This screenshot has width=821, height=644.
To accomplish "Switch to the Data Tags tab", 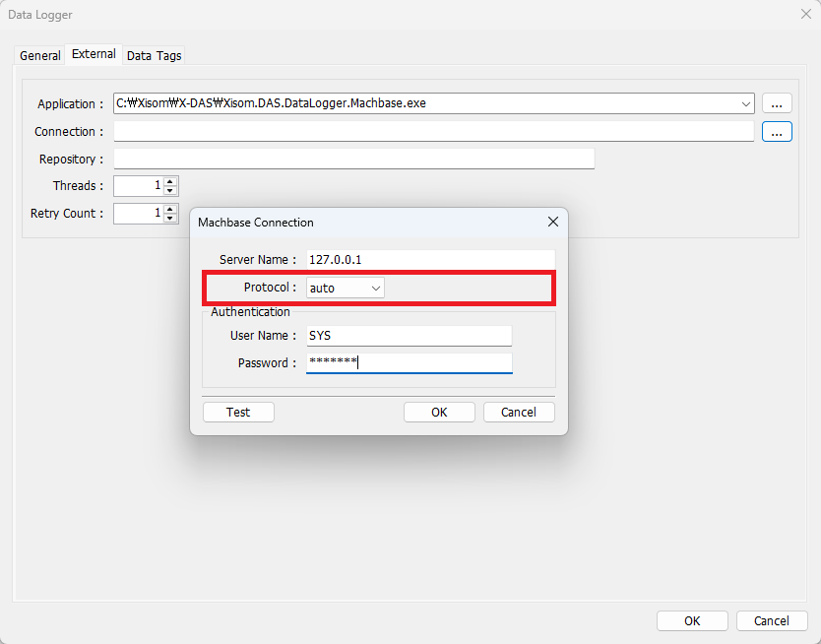I will (154, 55).
